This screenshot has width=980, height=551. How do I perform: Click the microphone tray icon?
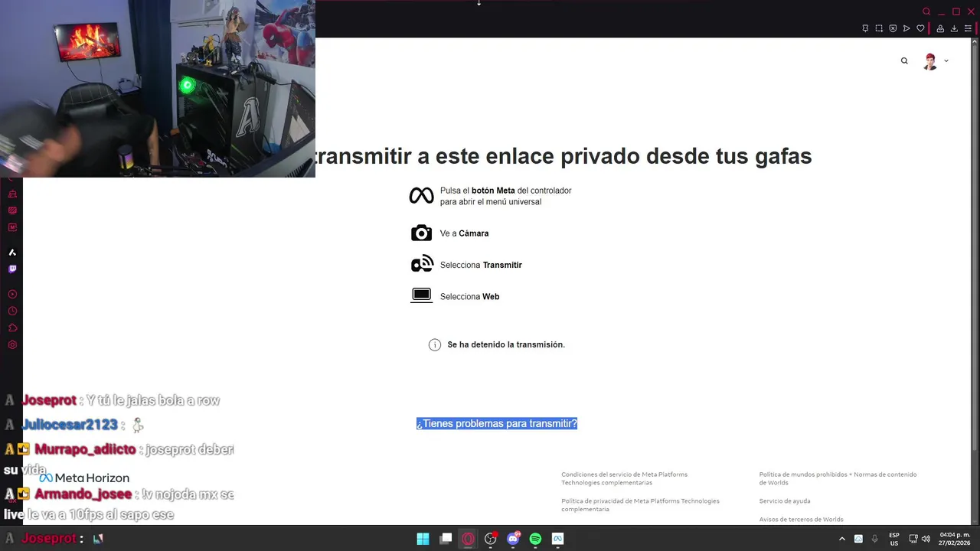pos(874,539)
